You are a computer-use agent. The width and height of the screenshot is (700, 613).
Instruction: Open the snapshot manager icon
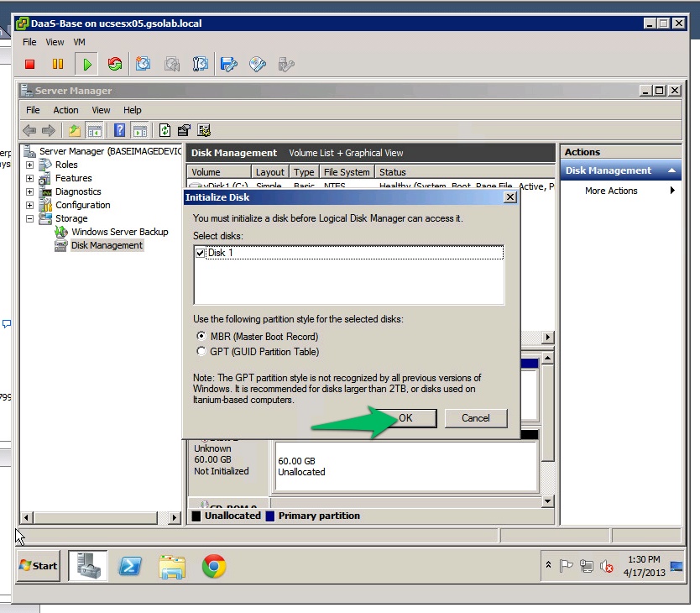tap(200, 64)
